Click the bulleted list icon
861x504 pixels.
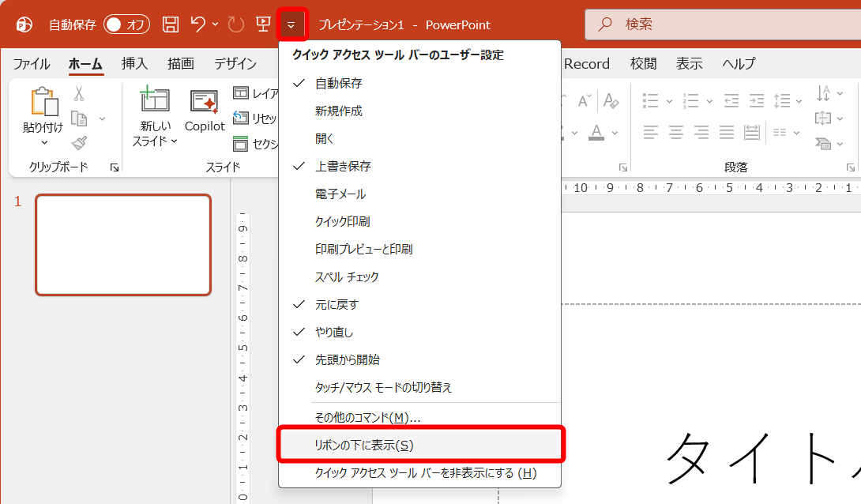pyautogui.click(x=650, y=101)
